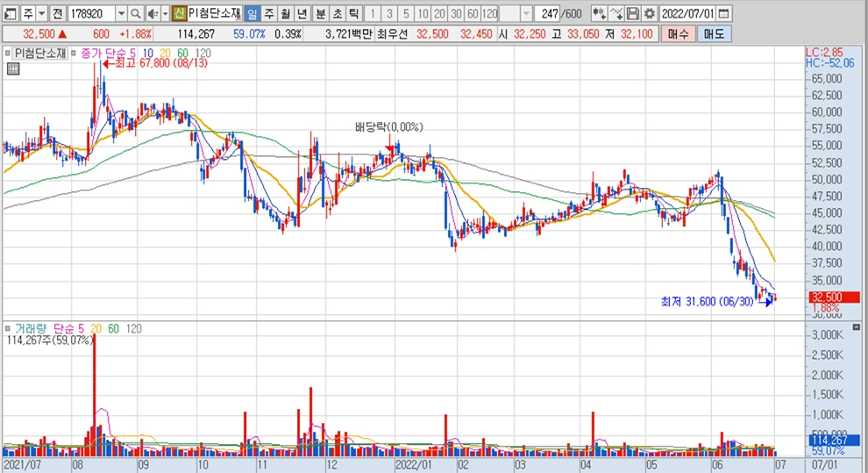
Task: Click the current price 32,500 in the quote bar
Action: pyautogui.click(x=39, y=33)
